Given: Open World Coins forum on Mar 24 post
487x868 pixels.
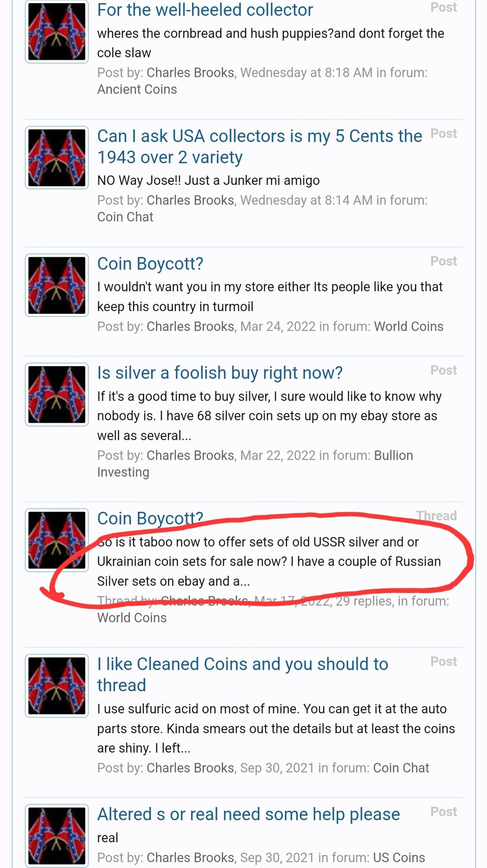Looking at the screenshot, I should [x=408, y=326].
